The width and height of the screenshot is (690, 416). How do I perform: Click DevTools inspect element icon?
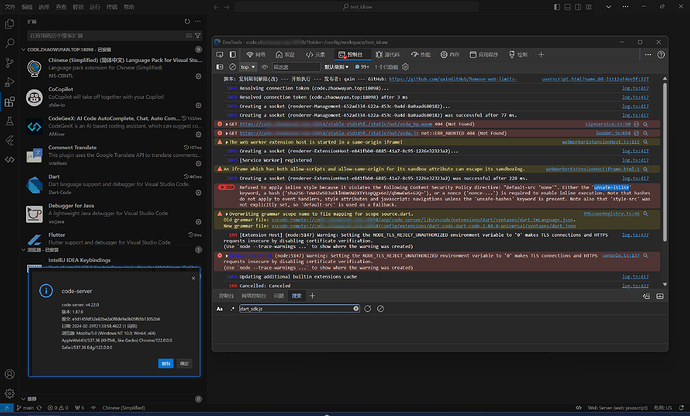click(220, 55)
